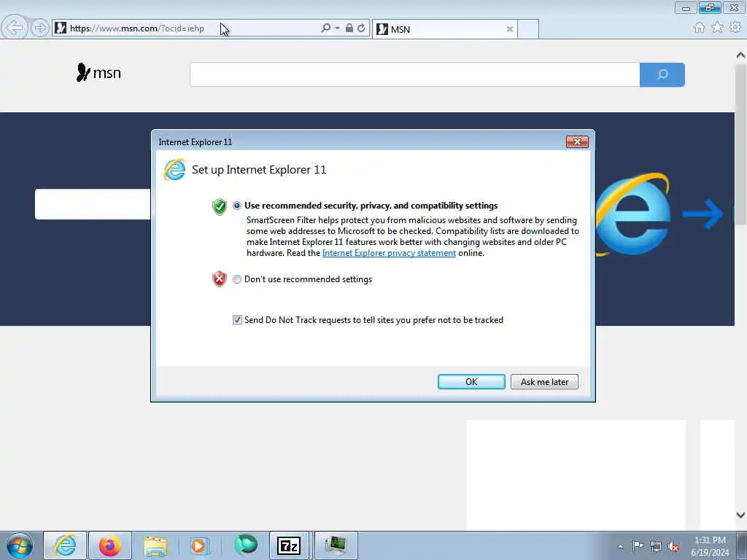The width and height of the screenshot is (747, 560).
Task: Select Use recommended settings radio button
Action: click(237, 206)
